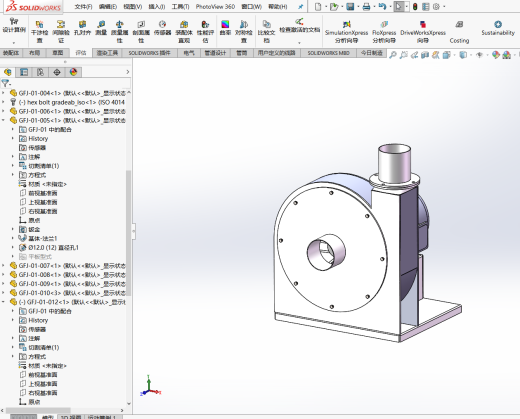Toggle Hide/Show Items eye icon
This screenshot has height=419, width=520.
(x=479, y=55)
